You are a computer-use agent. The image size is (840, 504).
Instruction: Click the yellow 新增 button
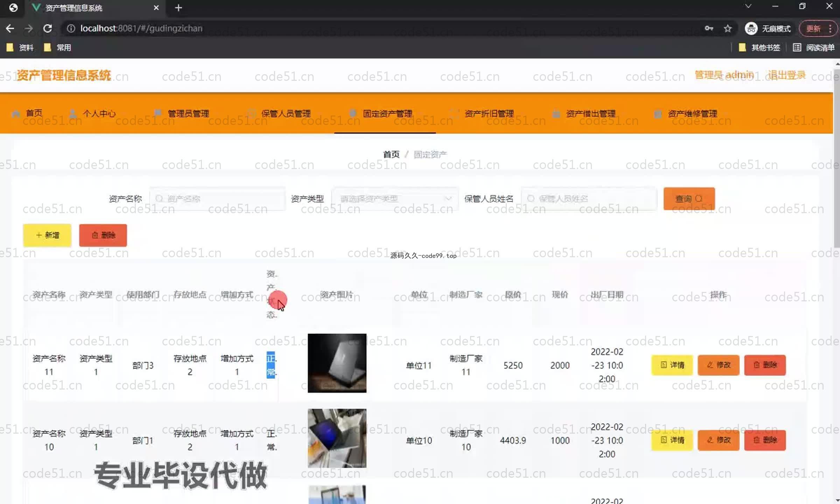47,235
